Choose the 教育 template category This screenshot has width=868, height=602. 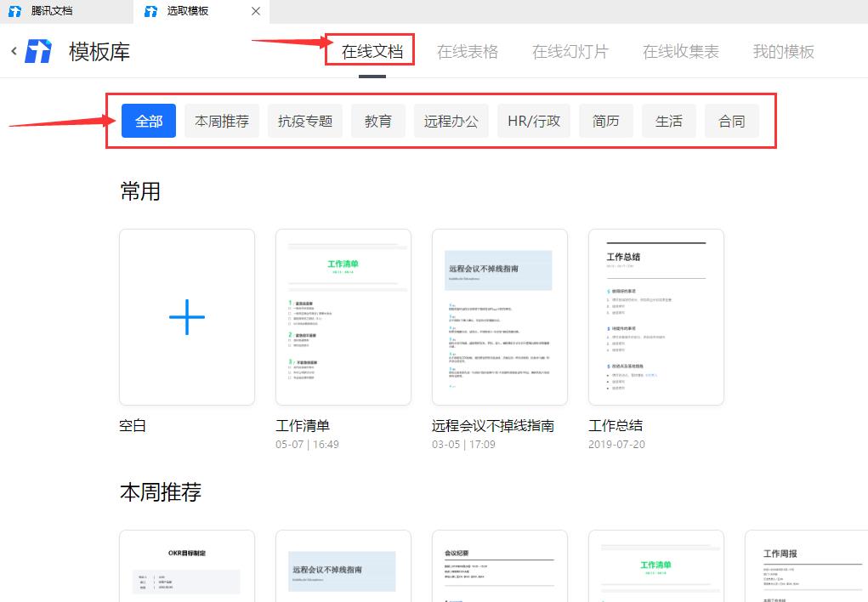point(377,121)
